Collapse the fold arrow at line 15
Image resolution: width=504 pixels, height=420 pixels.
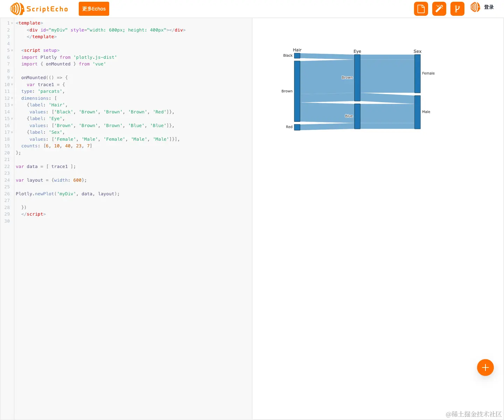tap(12, 119)
